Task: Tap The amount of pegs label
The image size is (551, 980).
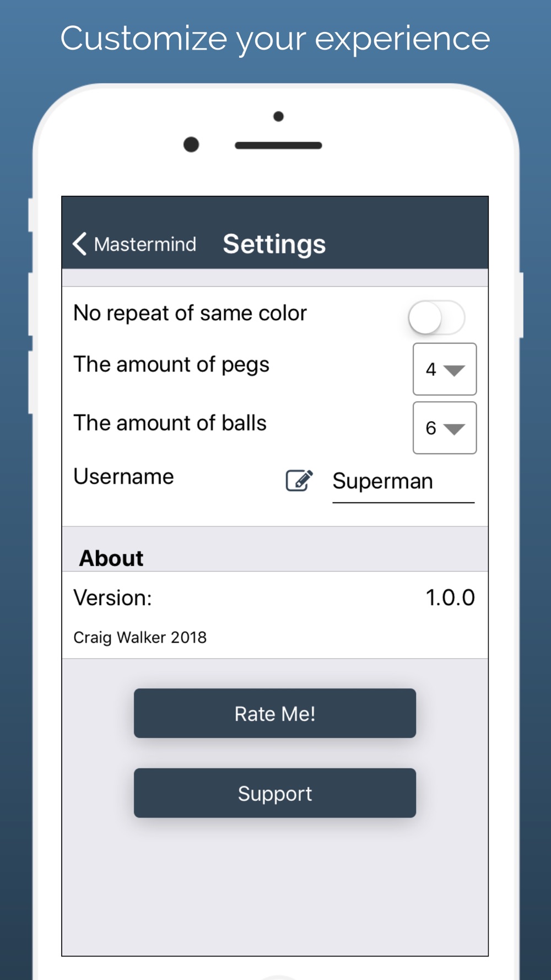Action: (x=171, y=365)
